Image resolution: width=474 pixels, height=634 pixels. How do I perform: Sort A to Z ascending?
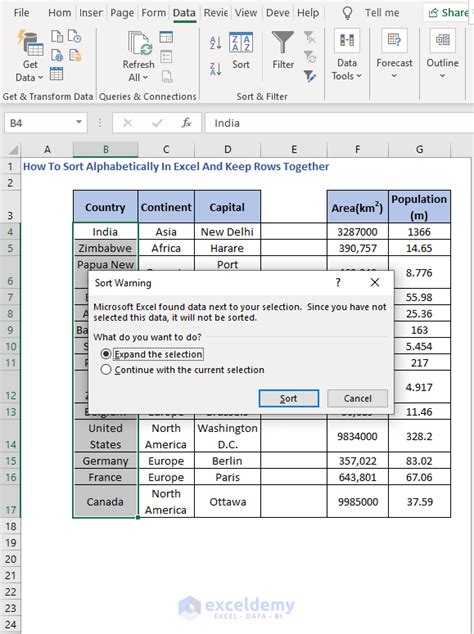pos(216,42)
